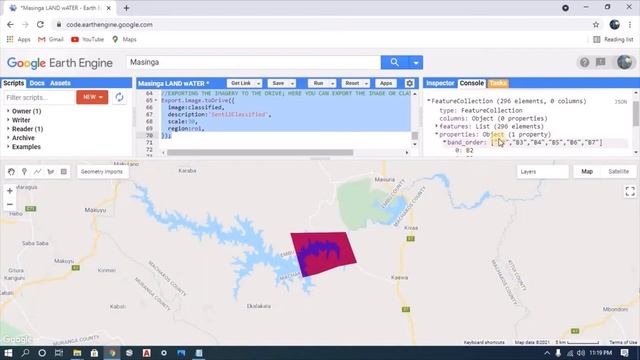Open the Windows Start menu
This screenshot has width=640, height=360.
point(8,353)
